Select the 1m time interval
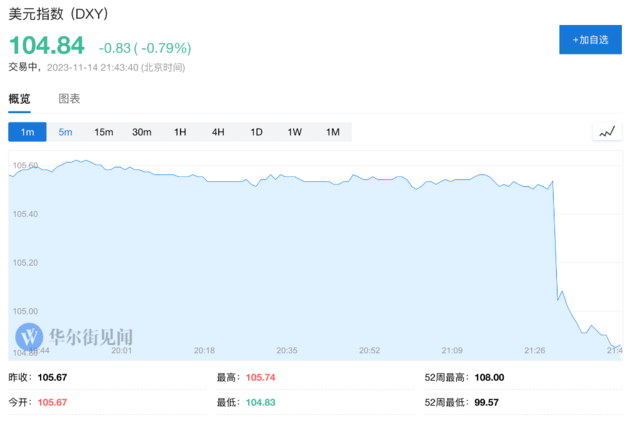Screen dimensions: 640x425 pos(27,132)
